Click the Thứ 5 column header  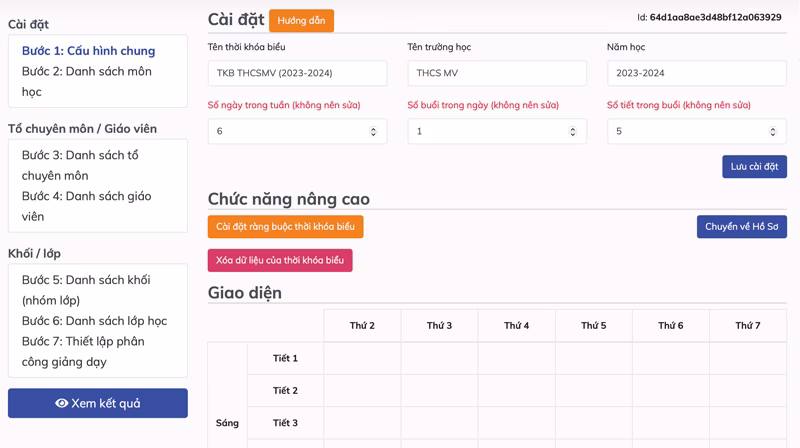[593, 326]
